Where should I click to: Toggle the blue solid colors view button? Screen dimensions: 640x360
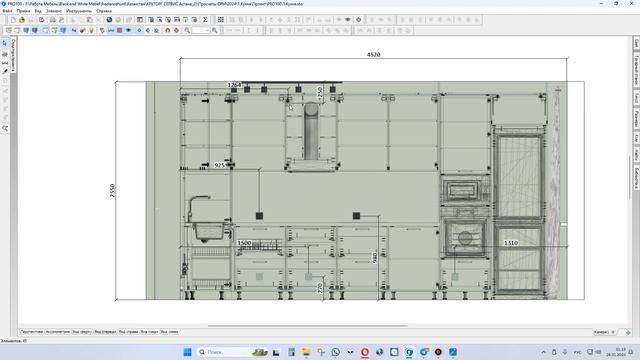point(26,30)
